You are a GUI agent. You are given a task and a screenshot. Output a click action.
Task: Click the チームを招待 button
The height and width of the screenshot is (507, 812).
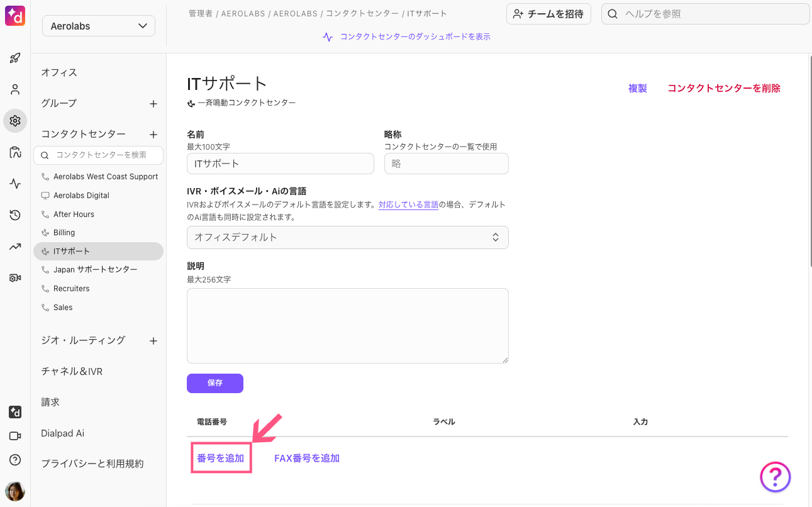coord(548,14)
